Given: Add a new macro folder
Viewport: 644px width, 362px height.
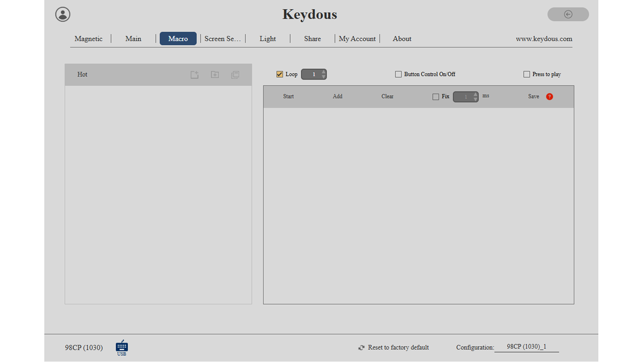Looking at the screenshot, I should coord(215,74).
